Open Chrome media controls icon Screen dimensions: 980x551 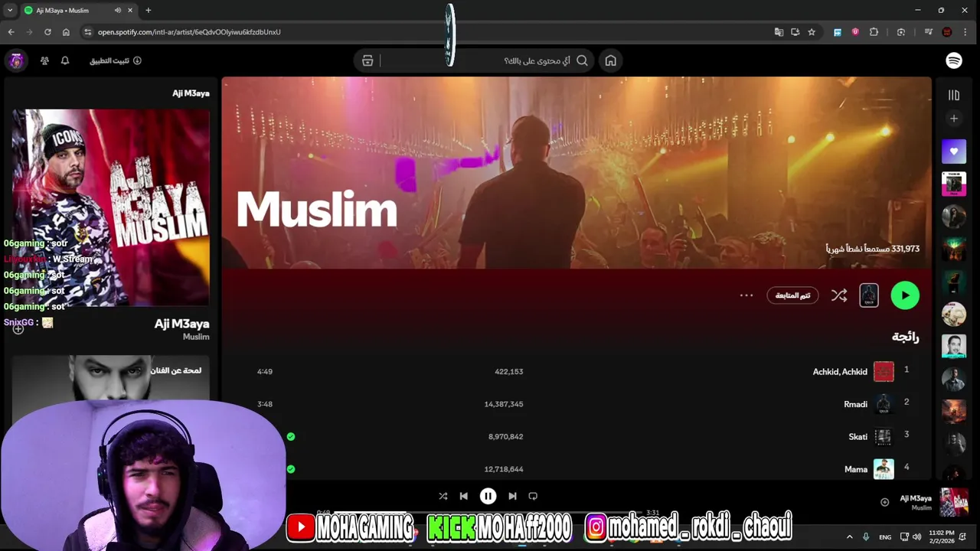(928, 32)
